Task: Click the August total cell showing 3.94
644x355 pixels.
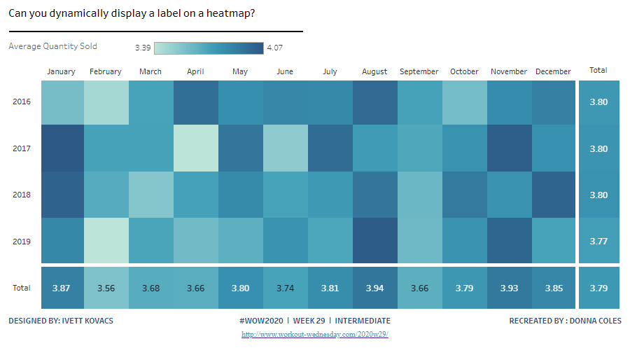Action: [x=374, y=288]
